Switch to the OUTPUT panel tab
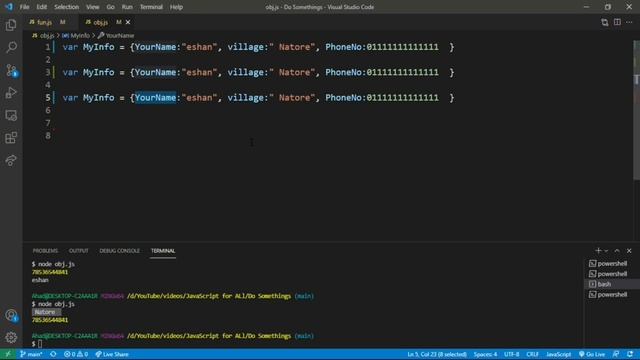 click(78, 251)
